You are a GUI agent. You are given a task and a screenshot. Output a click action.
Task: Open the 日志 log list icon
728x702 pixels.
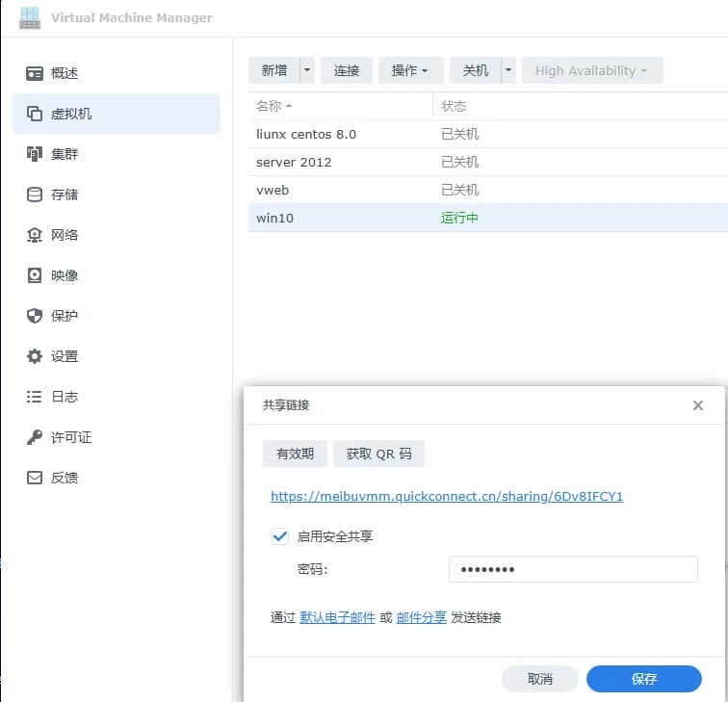coord(35,397)
